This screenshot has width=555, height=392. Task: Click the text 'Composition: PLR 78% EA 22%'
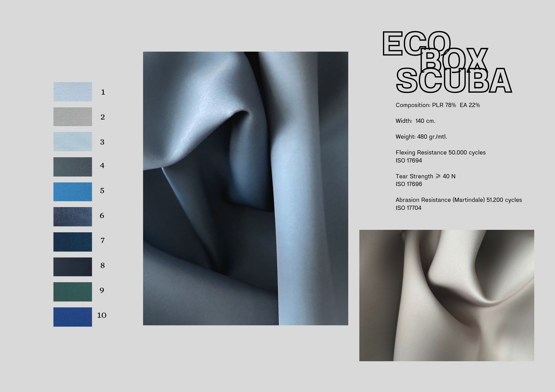pyautogui.click(x=438, y=105)
